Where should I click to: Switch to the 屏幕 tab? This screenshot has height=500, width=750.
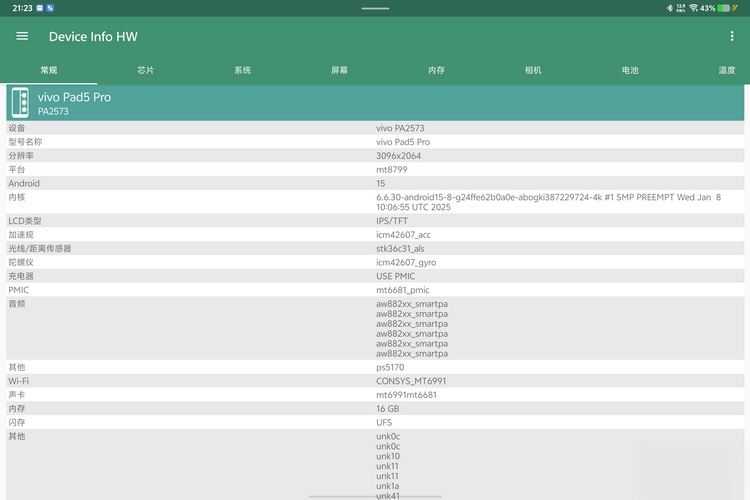(x=339, y=70)
